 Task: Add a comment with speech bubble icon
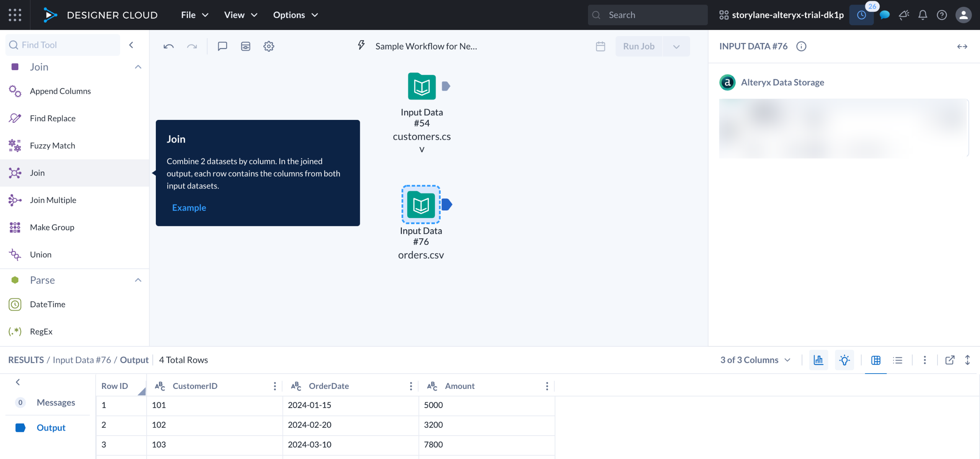coord(222,46)
